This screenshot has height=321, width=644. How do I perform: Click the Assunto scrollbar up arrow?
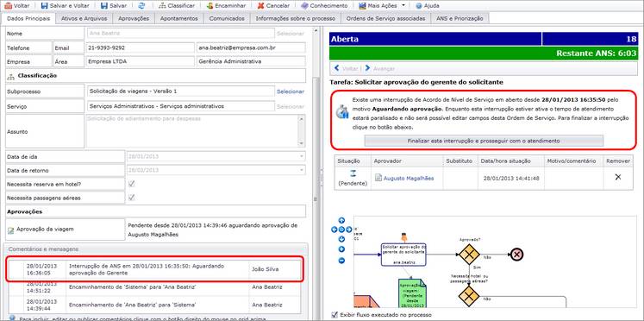[x=302, y=119]
